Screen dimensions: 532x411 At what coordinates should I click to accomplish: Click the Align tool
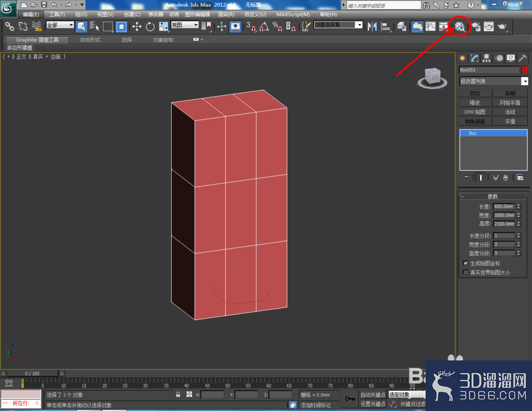386,27
